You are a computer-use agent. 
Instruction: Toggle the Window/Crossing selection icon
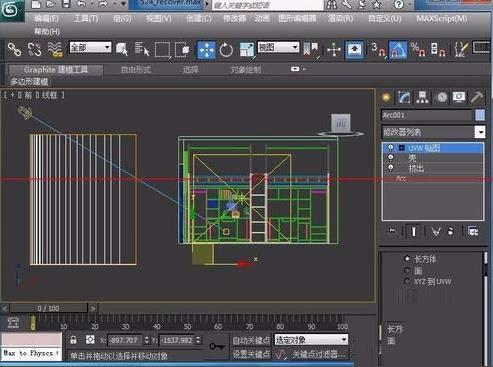pyautogui.click(x=182, y=50)
